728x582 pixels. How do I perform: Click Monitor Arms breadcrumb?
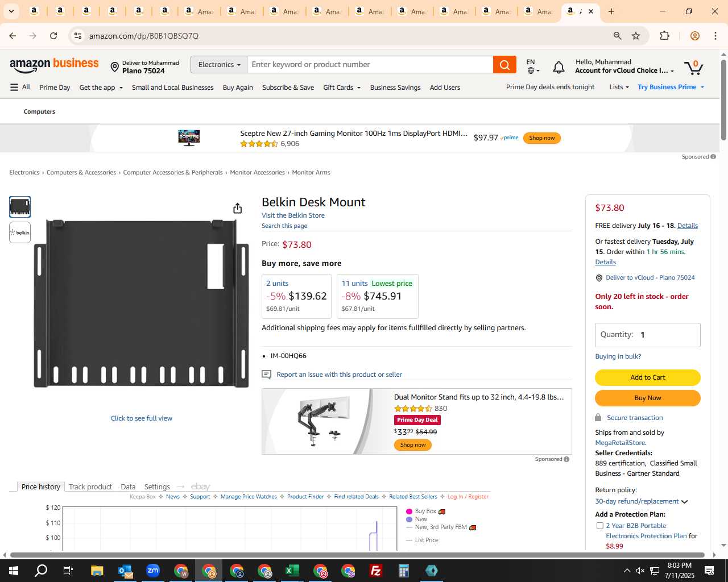click(x=311, y=172)
